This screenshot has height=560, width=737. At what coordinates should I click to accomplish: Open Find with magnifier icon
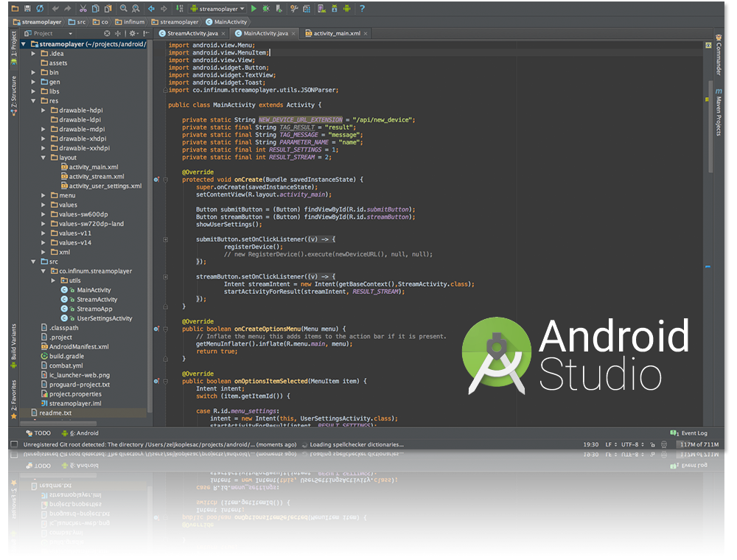(123, 8)
